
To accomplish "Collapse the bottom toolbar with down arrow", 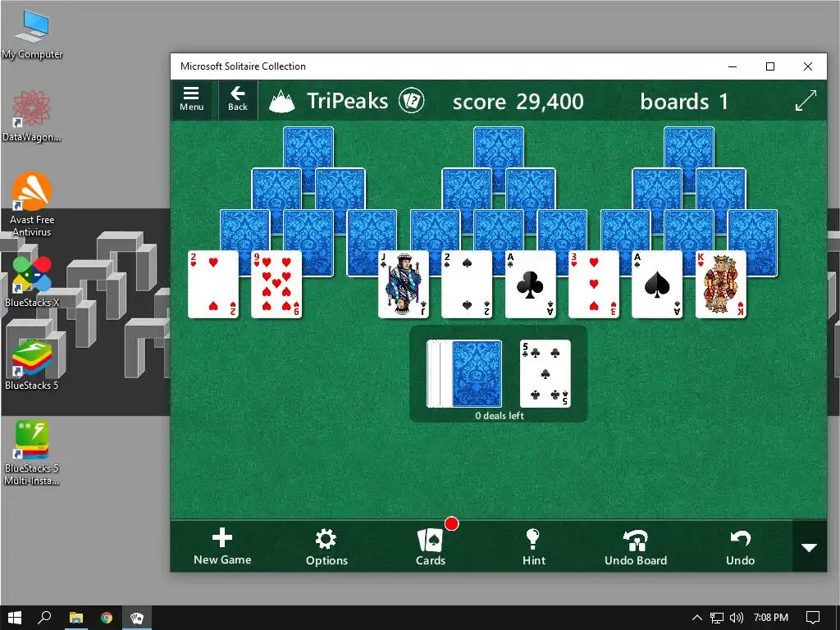I will pyautogui.click(x=809, y=547).
